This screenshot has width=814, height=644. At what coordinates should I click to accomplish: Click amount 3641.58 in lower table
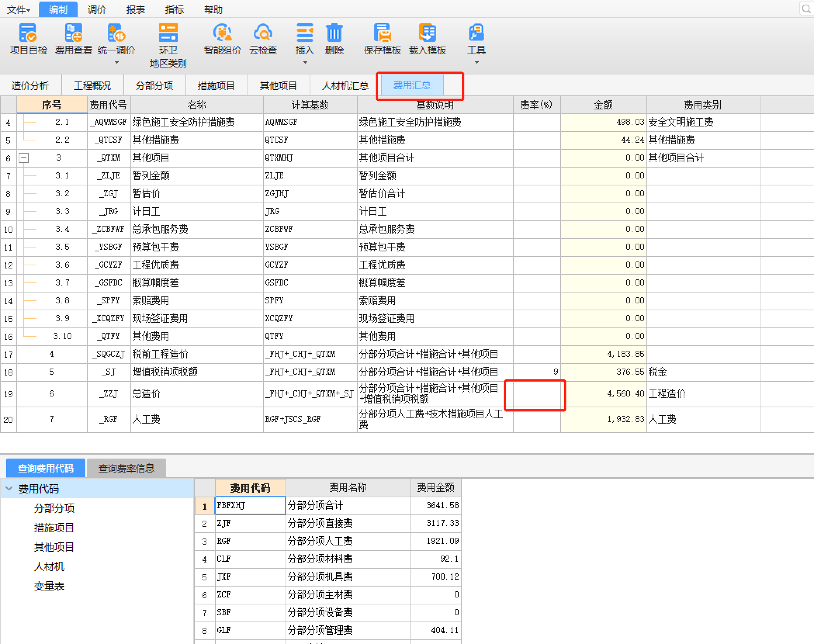(436, 506)
